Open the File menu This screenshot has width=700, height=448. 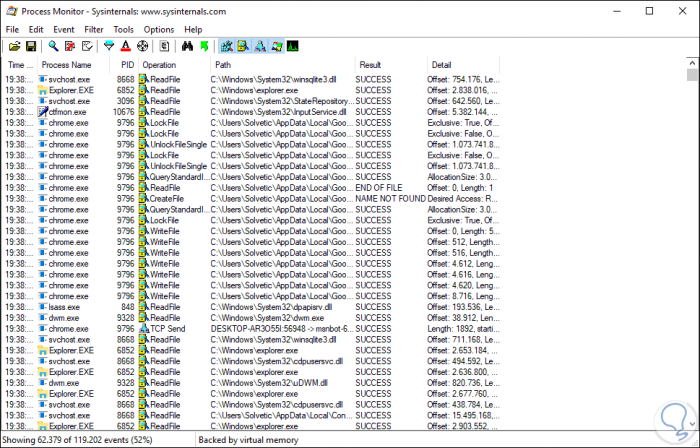(12, 29)
